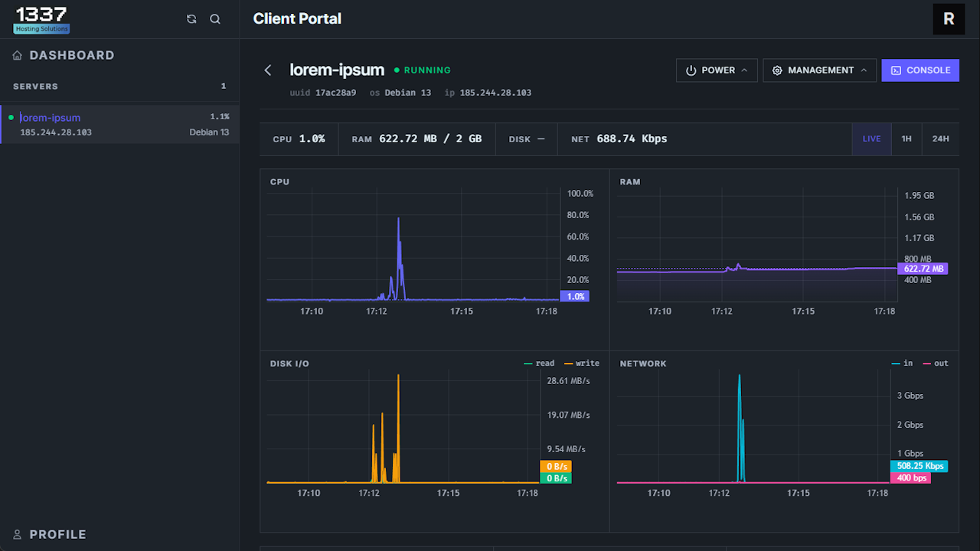
Task: Click the CPU 1.0% stat
Action: (x=299, y=139)
